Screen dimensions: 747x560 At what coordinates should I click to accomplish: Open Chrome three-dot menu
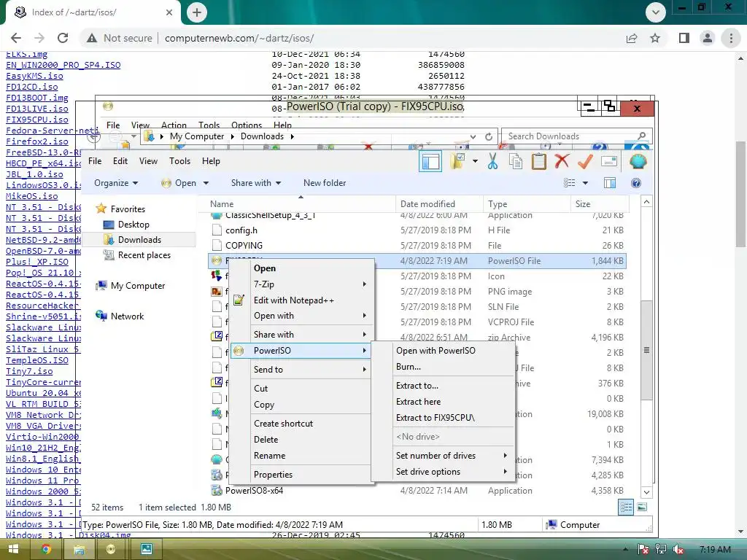(x=731, y=38)
